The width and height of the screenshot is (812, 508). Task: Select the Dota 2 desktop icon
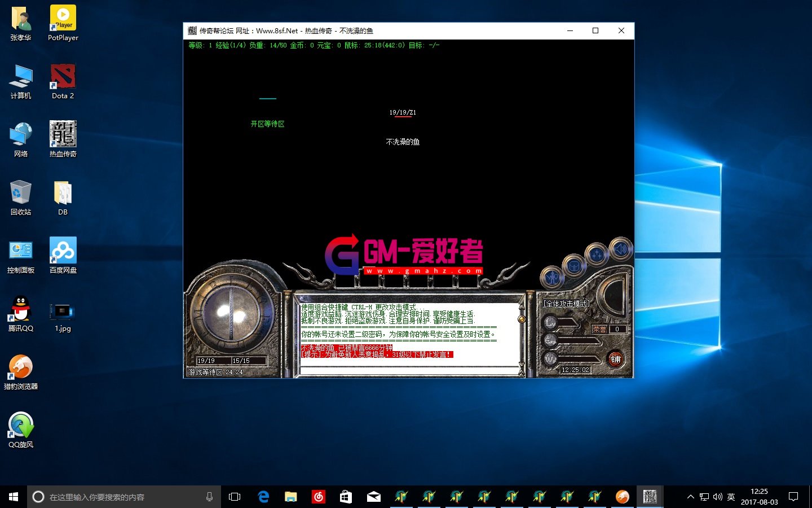point(63,82)
